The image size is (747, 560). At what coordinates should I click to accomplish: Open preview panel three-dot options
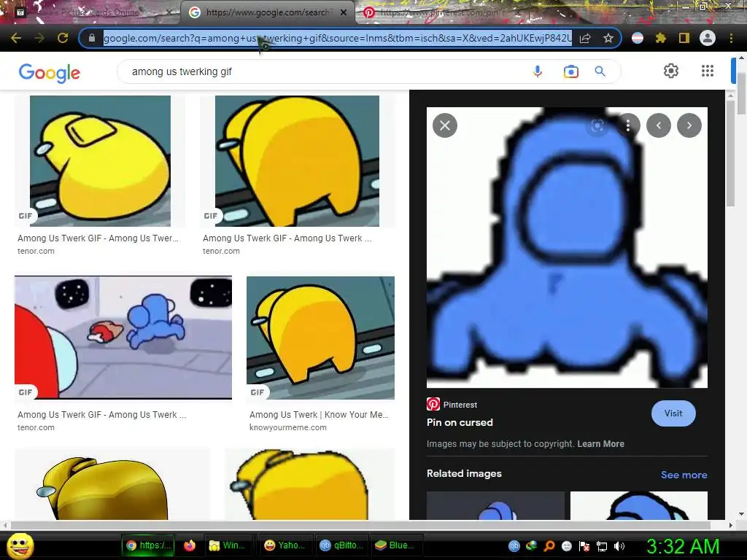(628, 125)
